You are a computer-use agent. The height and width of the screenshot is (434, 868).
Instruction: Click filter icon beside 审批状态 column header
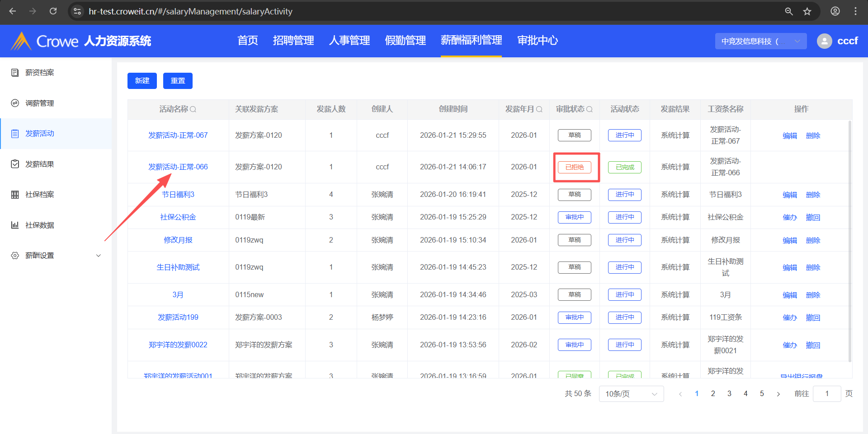pyautogui.click(x=589, y=109)
